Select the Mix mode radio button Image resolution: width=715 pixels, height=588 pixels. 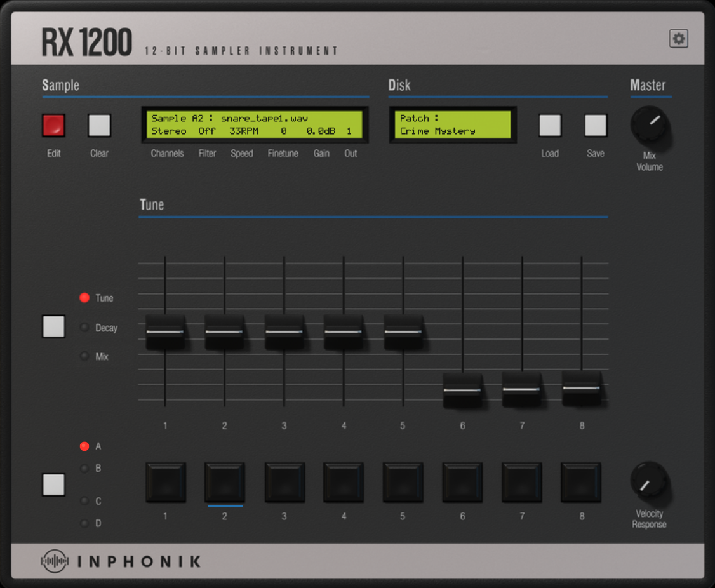pyautogui.click(x=84, y=356)
